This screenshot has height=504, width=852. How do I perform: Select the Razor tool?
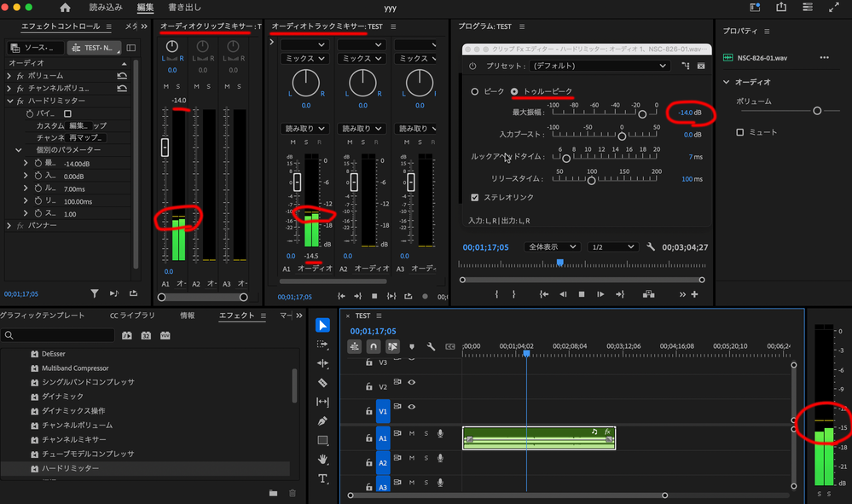point(323,383)
